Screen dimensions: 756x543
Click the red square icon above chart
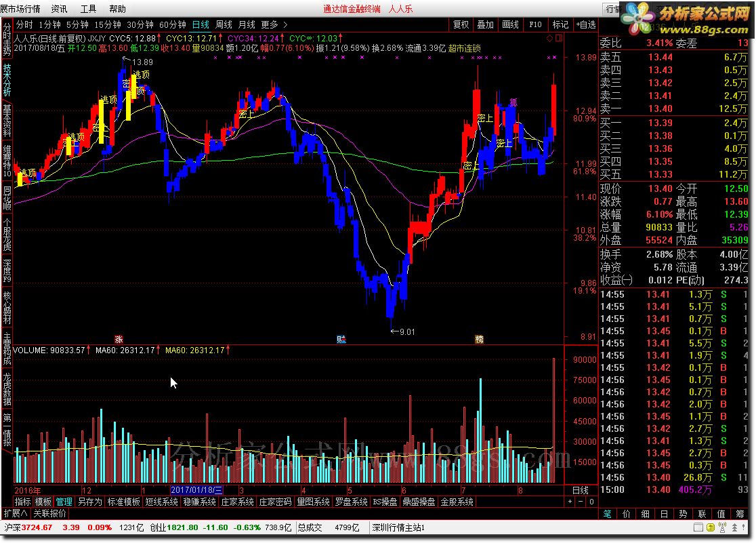[559, 38]
